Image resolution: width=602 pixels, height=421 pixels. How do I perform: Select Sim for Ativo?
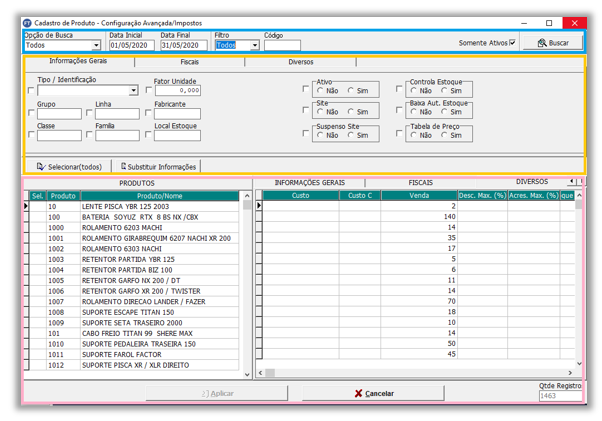[x=351, y=91]
